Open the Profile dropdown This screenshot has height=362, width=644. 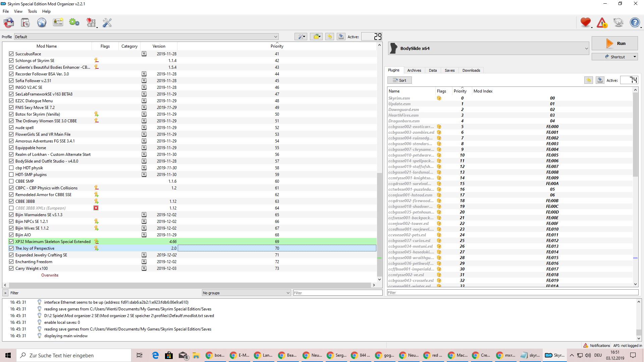pyautogui.click(x=146, y=37)
